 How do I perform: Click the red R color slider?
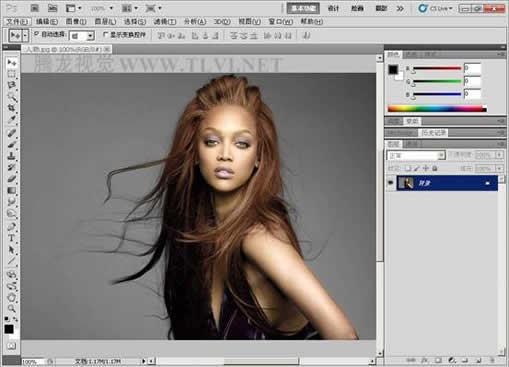point(437,68)
